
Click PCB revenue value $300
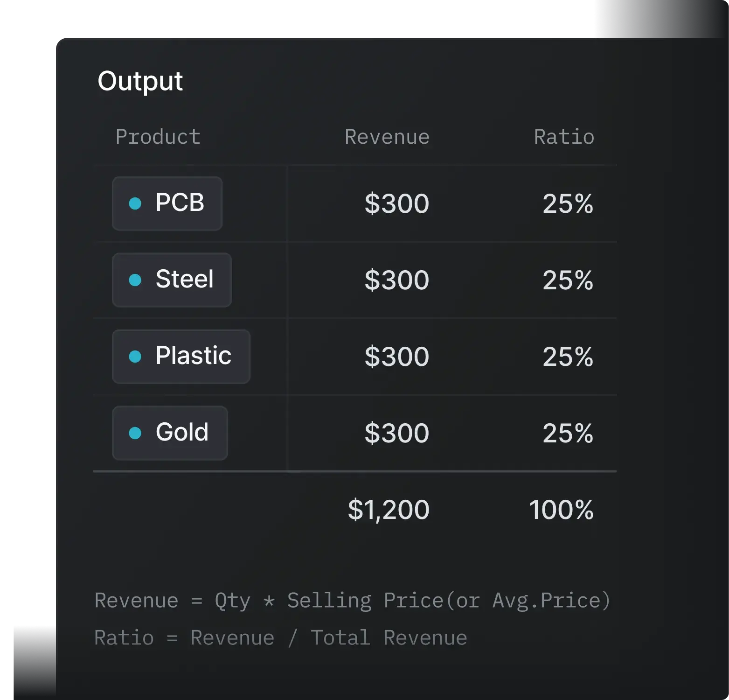(397, 203)
